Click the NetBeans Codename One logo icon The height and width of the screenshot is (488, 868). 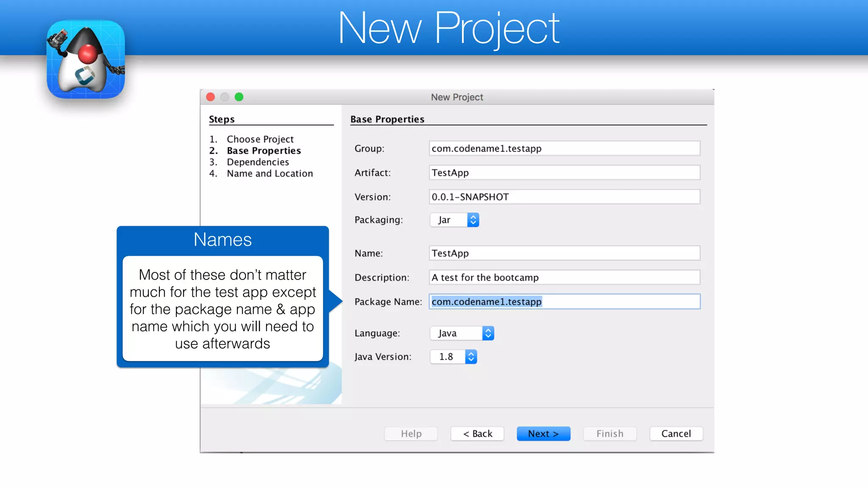[x=86, y=59]
